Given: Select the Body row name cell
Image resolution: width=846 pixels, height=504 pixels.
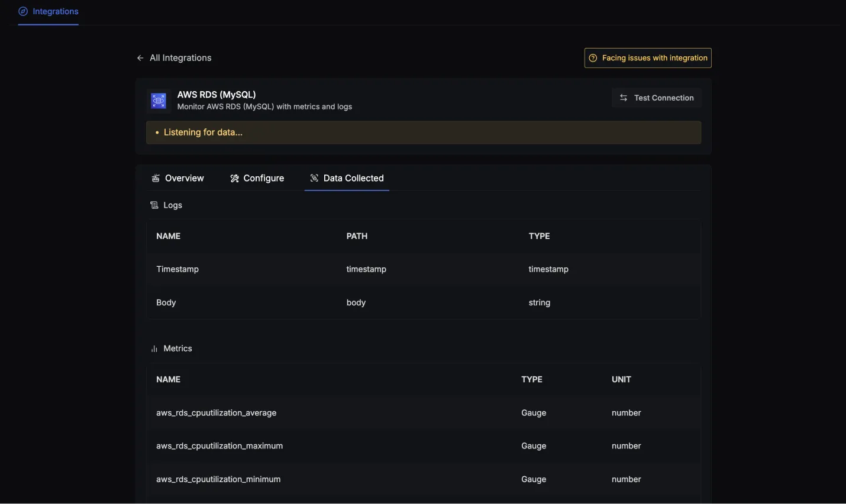Looking at the screenshot, I should click(x=166, y=302).
